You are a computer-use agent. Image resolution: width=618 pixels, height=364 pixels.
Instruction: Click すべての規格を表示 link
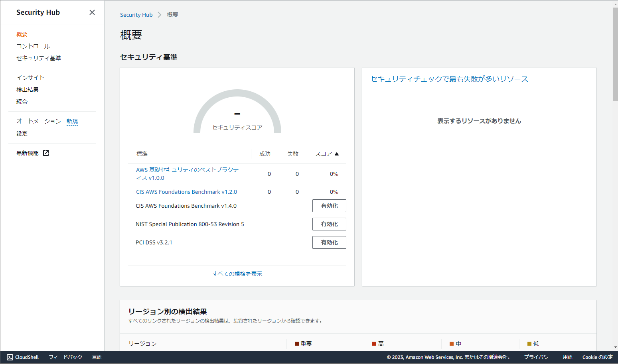point(237,274)
